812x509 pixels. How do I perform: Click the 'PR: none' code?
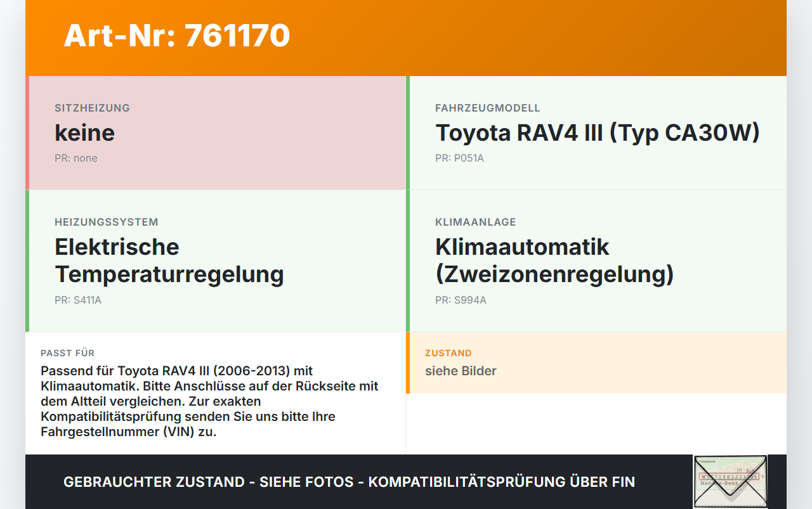click(x=76, y=158)
